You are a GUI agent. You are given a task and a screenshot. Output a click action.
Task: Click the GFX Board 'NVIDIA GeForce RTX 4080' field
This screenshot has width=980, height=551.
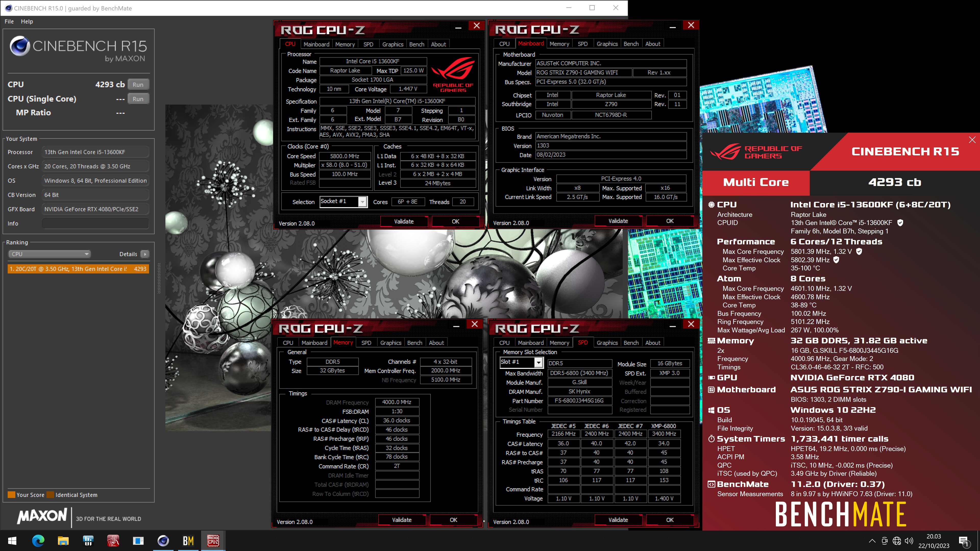pyautogui.click(x=95, y=209)
